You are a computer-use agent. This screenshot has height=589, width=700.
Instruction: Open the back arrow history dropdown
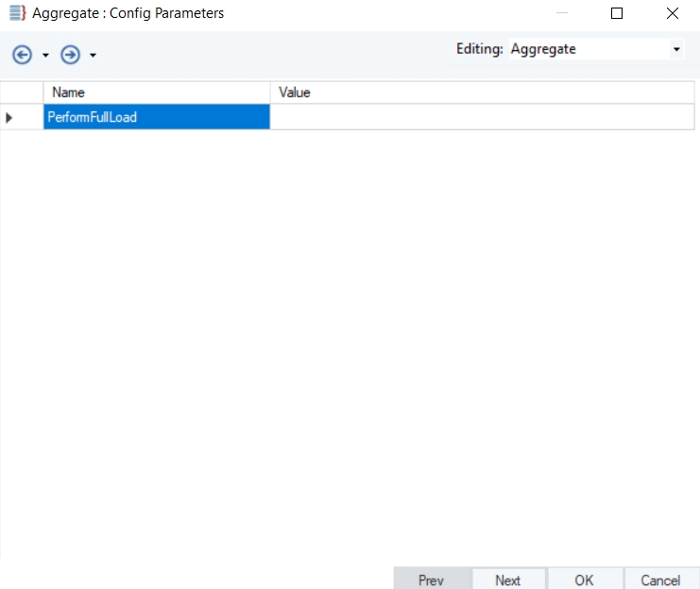(45, 56)
